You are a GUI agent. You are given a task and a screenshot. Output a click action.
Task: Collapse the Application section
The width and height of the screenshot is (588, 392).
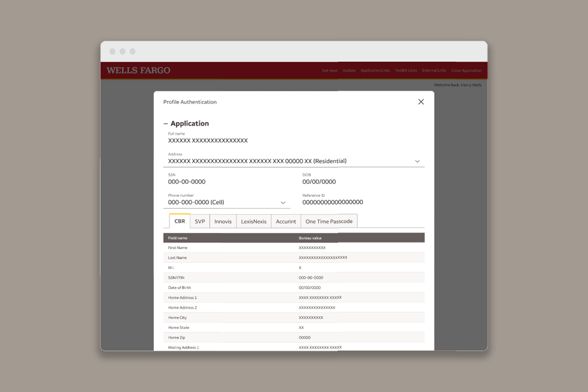click(166, 123)
